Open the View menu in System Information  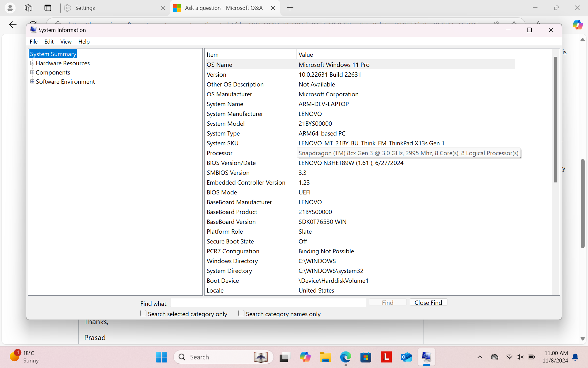(66, 41)
